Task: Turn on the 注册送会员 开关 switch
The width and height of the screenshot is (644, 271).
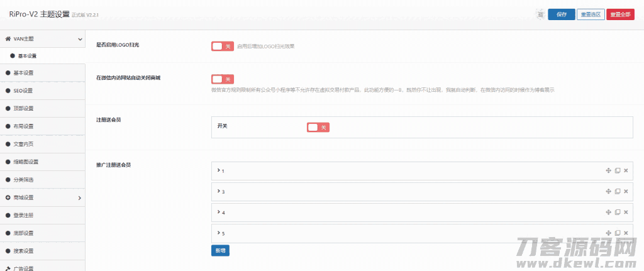Action: pyautogui.click(x=318, y=128)
